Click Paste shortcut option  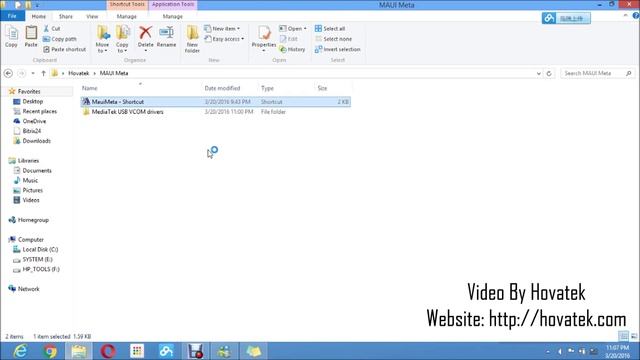click(x=64, y=49)
